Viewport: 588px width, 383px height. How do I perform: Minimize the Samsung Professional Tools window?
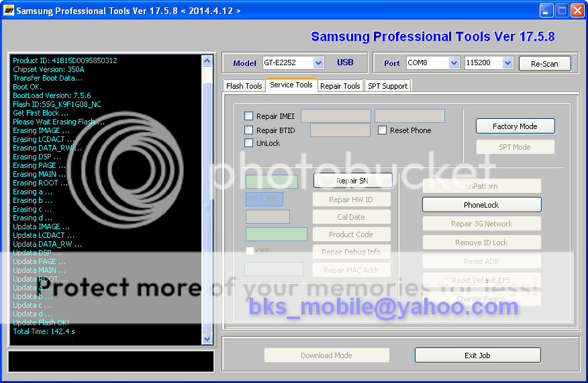tap(546, 11)
